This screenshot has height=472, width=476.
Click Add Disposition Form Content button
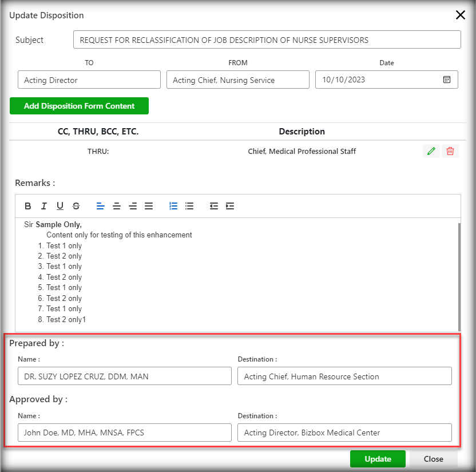tap(79, 106)
